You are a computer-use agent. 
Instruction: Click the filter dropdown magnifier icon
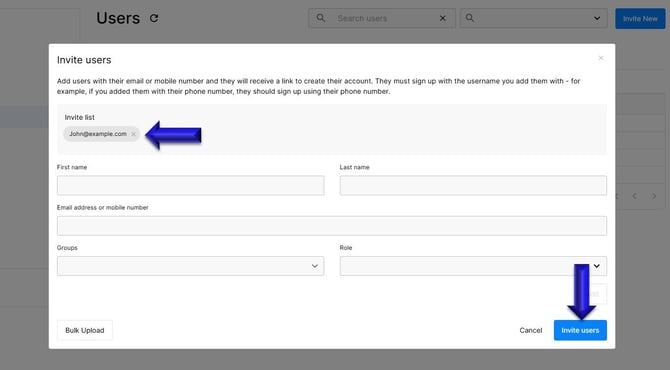tap(470, 18)
